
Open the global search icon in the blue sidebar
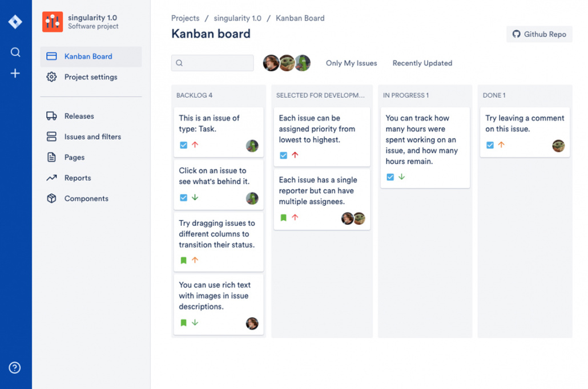click(15, 52)
